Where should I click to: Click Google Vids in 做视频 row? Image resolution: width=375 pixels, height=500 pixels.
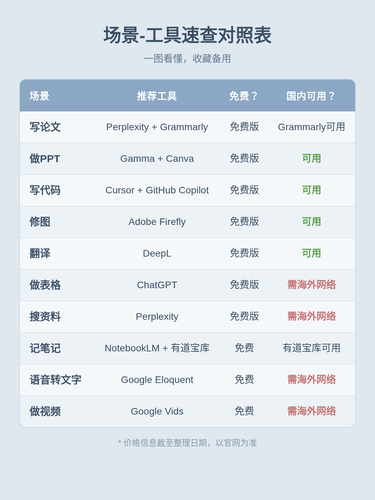pos(157,411)
